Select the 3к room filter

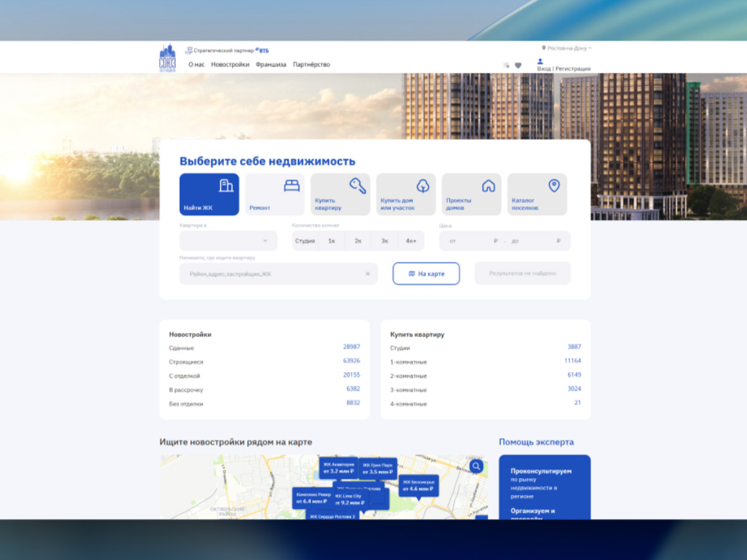[385, 241]
